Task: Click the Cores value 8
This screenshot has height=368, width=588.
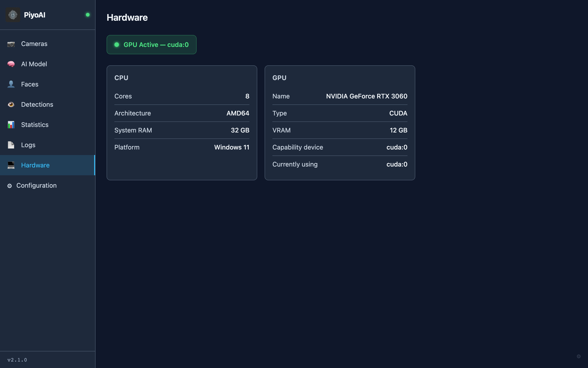Action: (247, 96)
